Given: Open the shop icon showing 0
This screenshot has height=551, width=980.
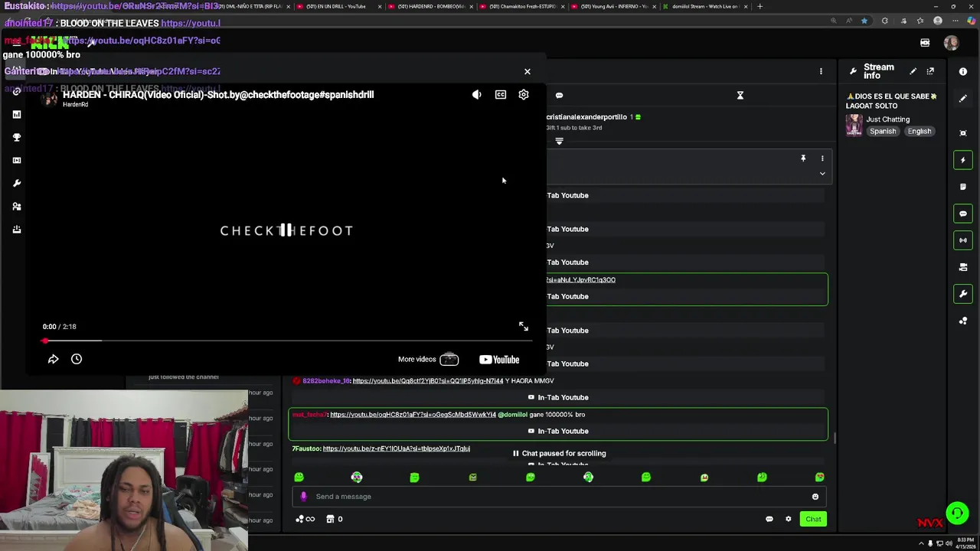Looking at the screenshot, I should 335,519.
